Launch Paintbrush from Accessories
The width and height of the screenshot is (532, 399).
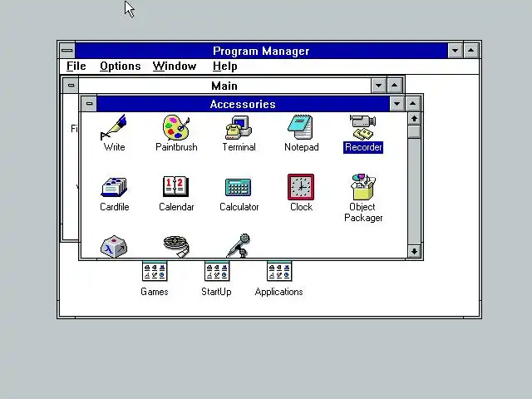(176, 127)
